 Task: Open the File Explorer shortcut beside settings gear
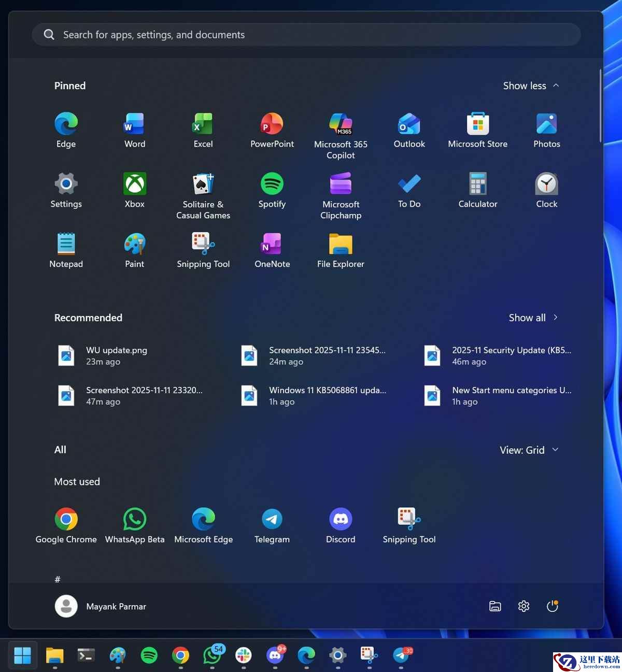pos(495,606)
